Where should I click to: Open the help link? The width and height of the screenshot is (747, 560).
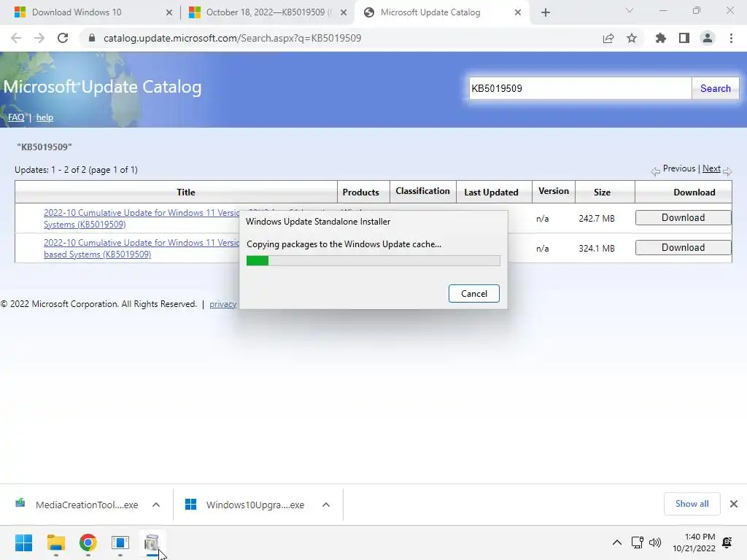click(44, 117)
